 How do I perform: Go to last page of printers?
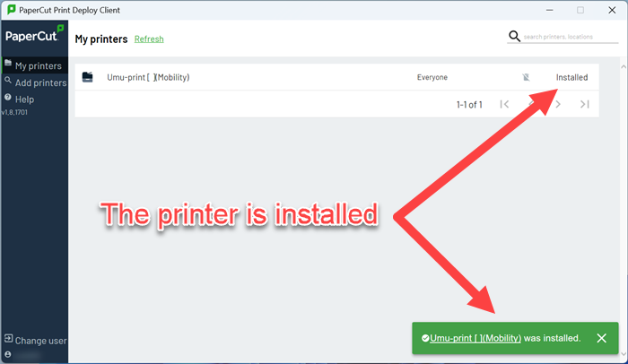pos(585,104)
